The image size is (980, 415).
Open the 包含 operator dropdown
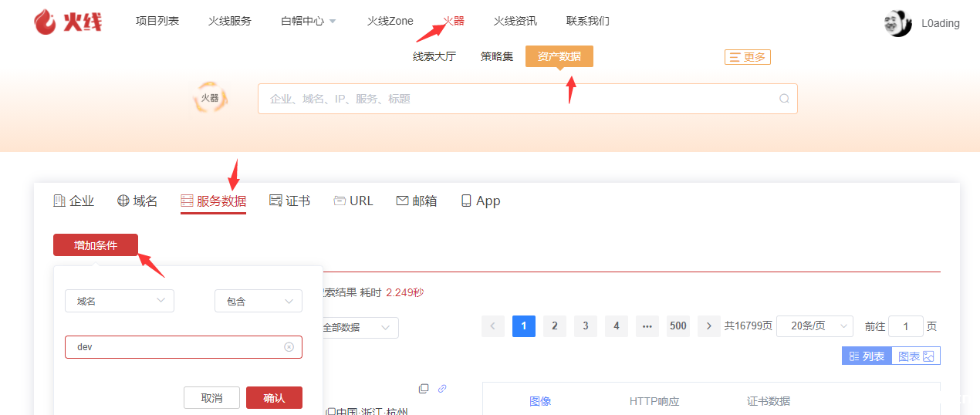pyautogui.click(x=258, y=301)
